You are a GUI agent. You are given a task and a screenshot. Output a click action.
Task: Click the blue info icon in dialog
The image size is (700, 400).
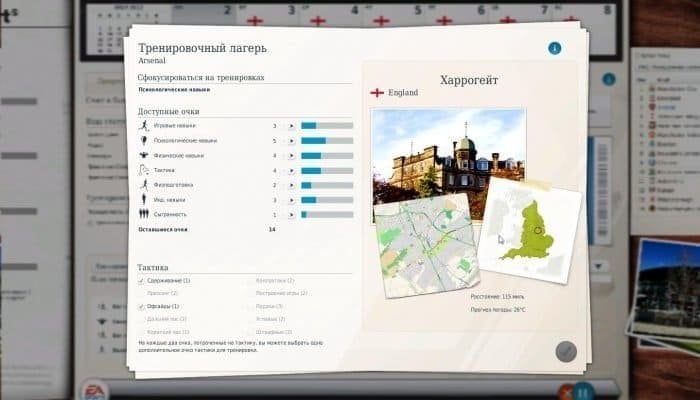tap(554, 48)
